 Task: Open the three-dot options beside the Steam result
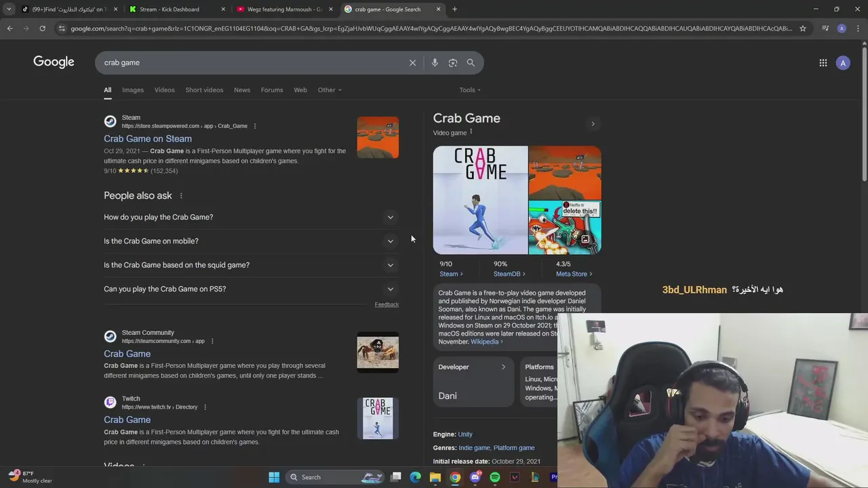(x=255, y=126)
